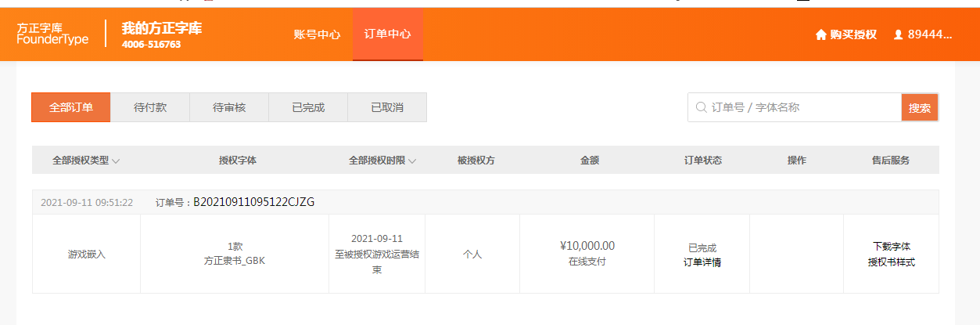Open the 订单详情 link
Viewport: 980px width, 325px height.
coord(702,262)
